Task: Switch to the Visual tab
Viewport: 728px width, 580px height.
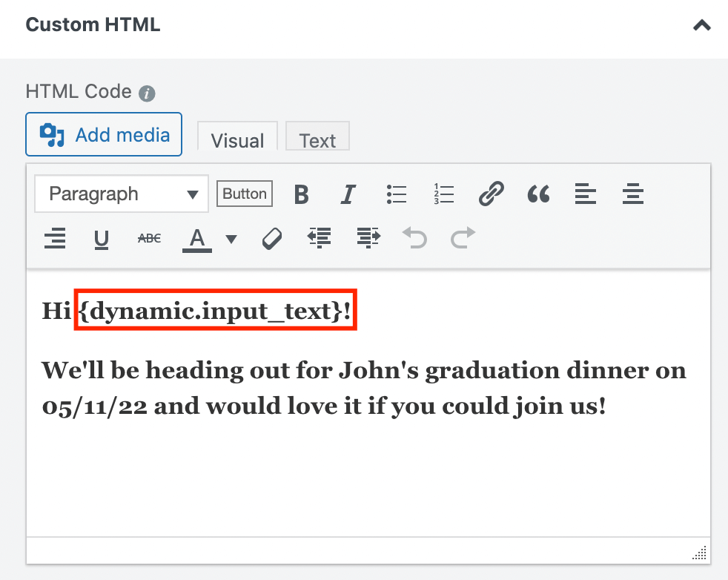Action: 237,139
